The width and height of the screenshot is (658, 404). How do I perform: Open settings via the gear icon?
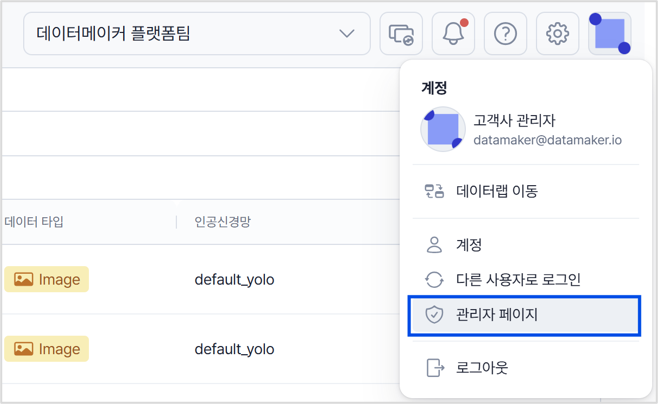pos(557,34)
